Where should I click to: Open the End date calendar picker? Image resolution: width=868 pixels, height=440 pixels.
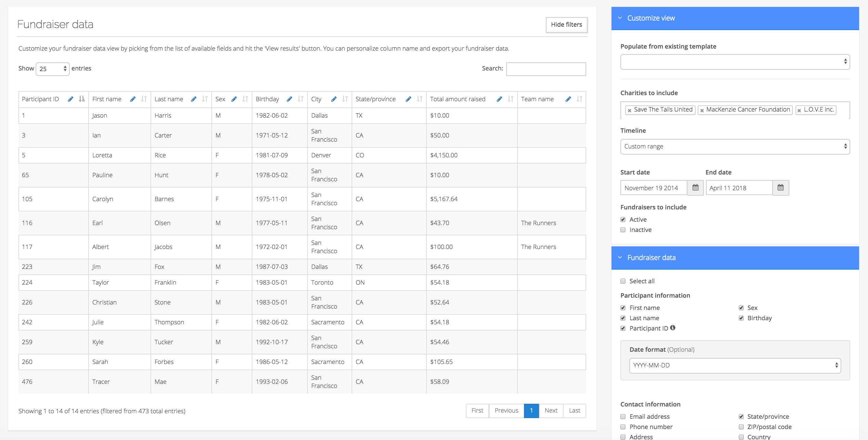tap(780, 188)
